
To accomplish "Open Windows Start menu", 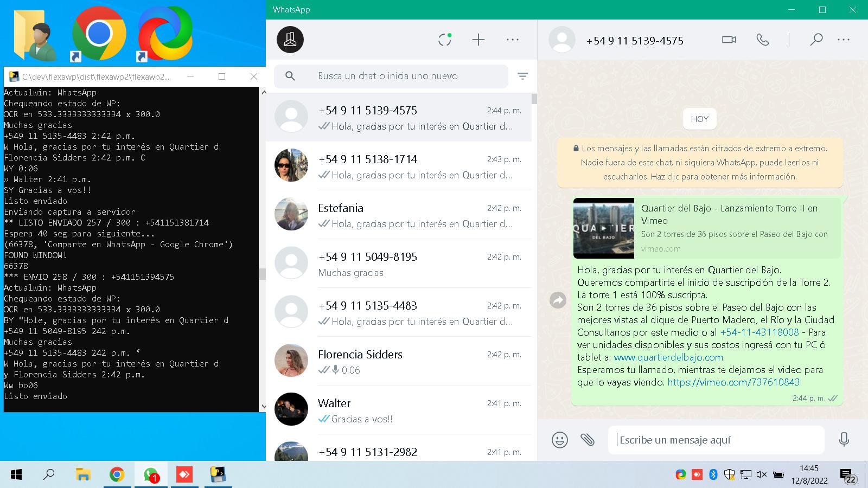I will tap(16, 475).
